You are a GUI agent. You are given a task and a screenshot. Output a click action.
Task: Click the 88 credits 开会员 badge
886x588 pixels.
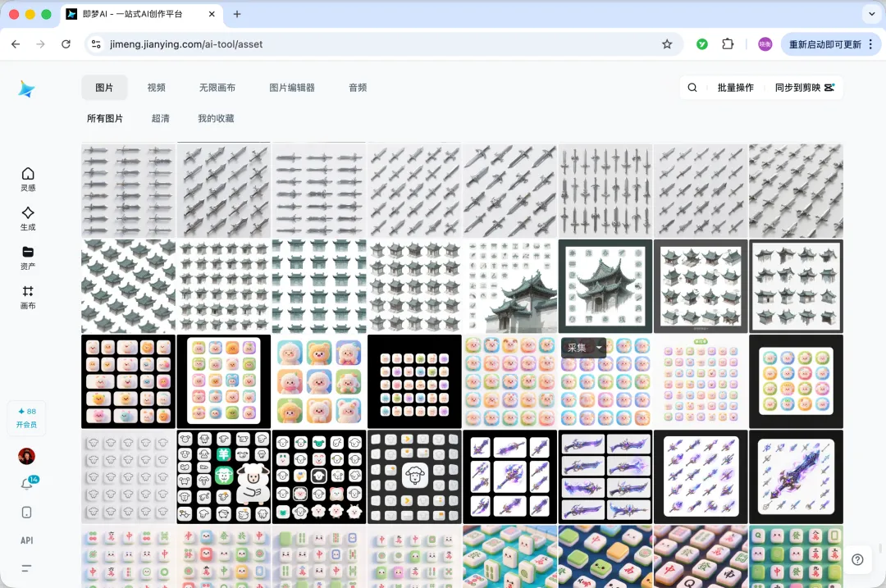pyautogui.click(x=26, y=418)
